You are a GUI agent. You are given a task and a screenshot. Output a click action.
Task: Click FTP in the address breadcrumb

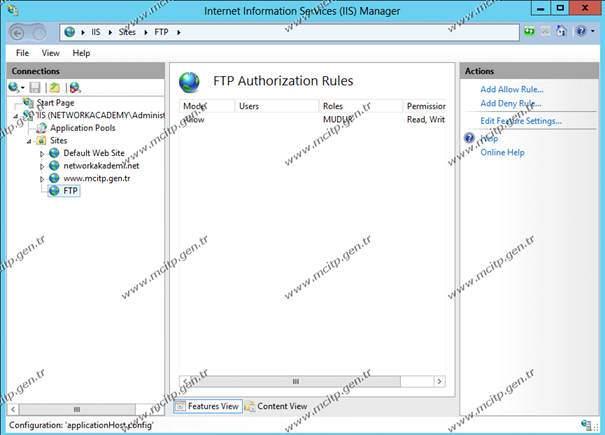click(161, 32)
